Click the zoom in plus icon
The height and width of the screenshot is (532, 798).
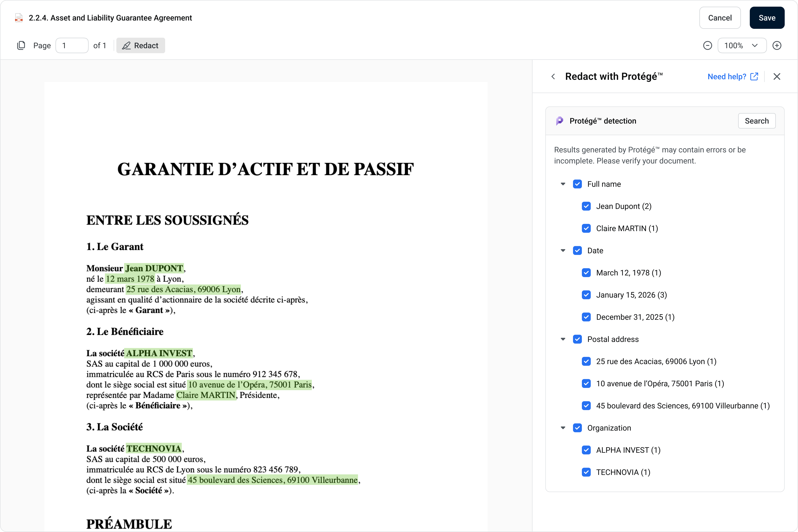coord(777,45)
